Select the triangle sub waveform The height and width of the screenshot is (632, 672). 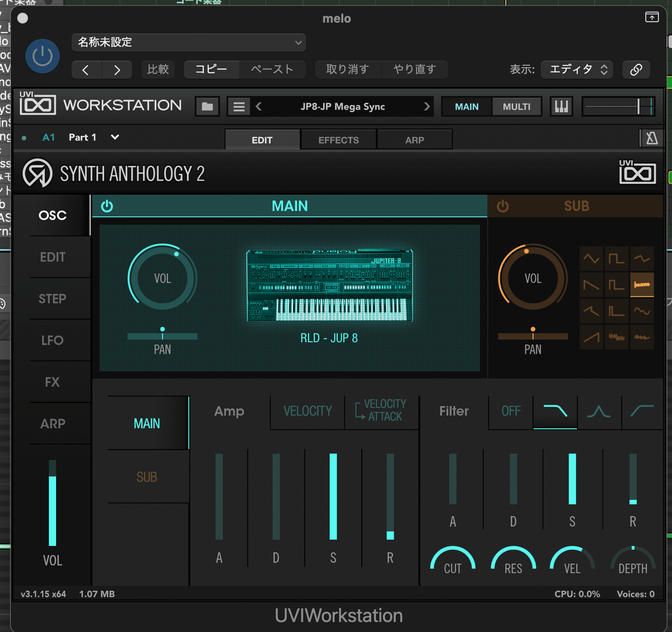(591, 259)
